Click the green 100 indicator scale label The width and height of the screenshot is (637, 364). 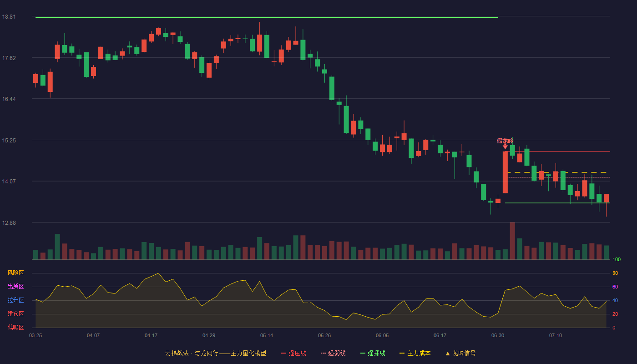[x=617, y=260]
